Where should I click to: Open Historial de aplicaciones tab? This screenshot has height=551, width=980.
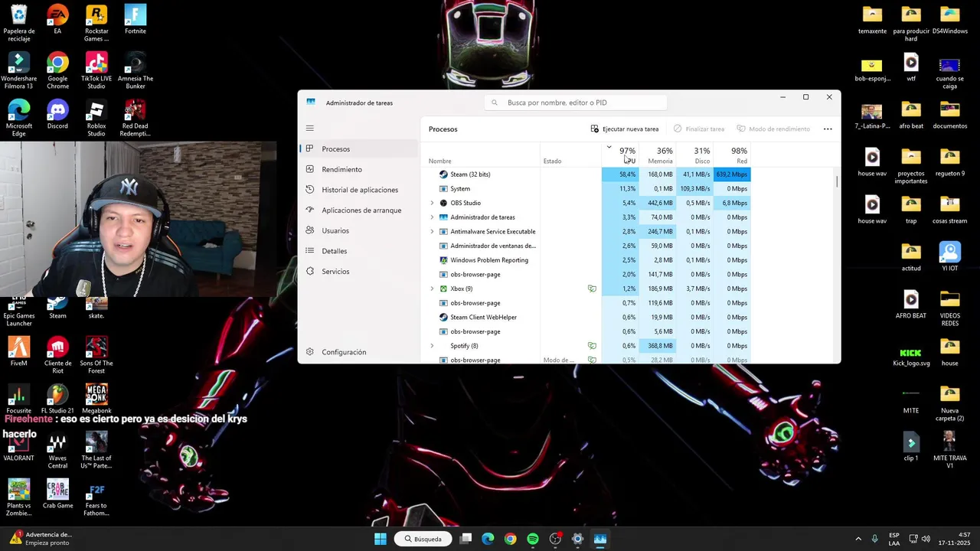coord(359,190)
